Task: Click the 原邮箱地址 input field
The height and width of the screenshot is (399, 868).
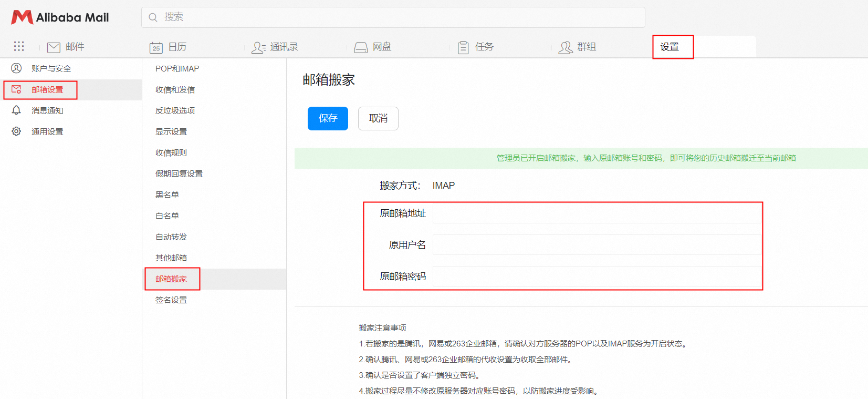Action: [x=597, y=213]
